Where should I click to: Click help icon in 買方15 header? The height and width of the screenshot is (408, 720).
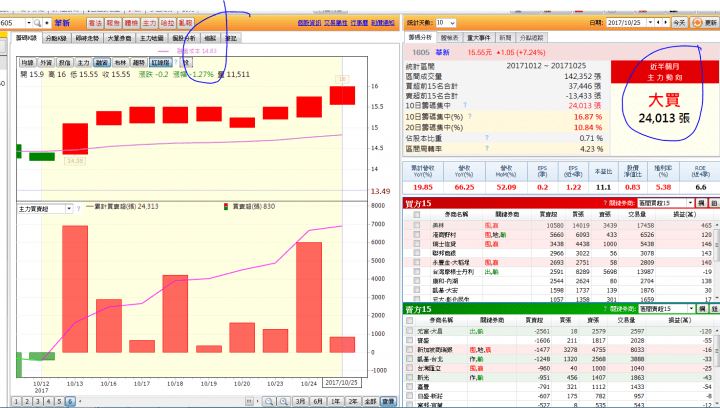(605, 203)
